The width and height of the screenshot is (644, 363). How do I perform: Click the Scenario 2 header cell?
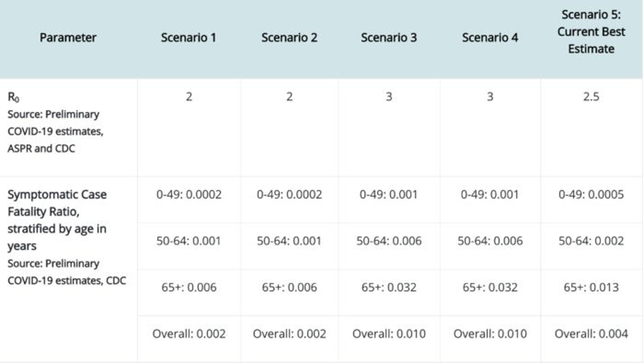click(289, 38)
